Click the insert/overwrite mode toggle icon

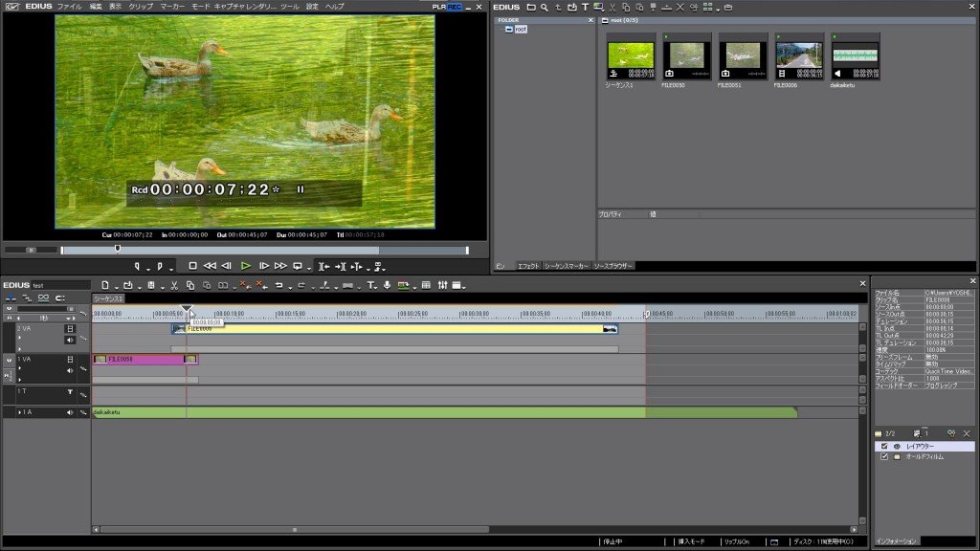click(x=11, y=298)
